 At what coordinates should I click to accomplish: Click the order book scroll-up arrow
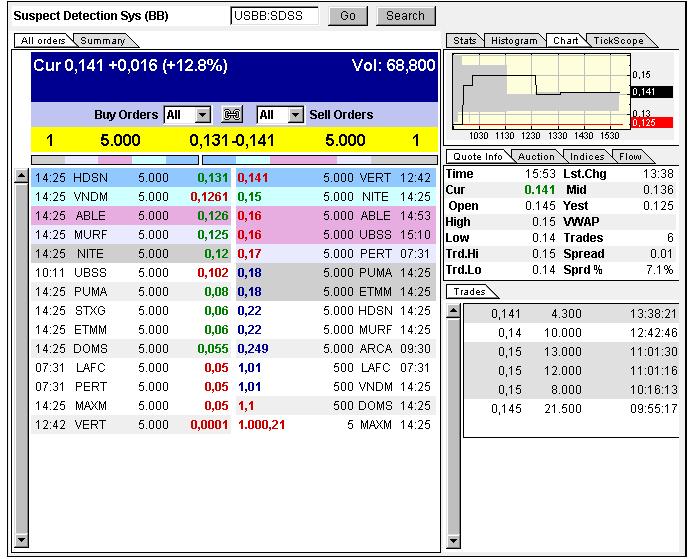[x=21, y=176]
